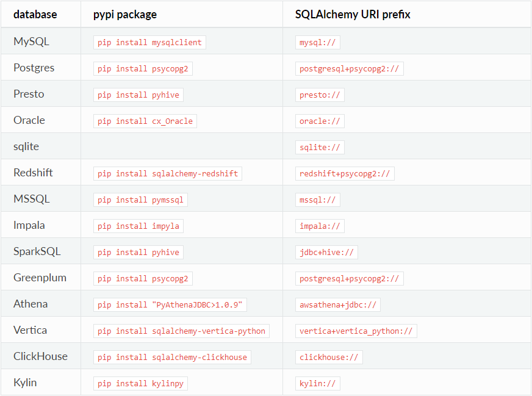
Task: Click the "sqlite://" URI prefix code
Action: (x=320, y=147)
